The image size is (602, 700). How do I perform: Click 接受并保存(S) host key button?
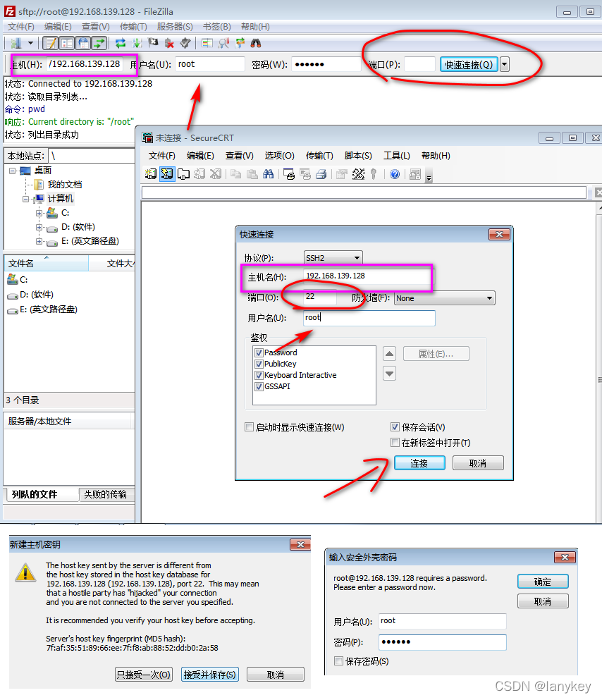pyautogui.click(x=210, y=674)
